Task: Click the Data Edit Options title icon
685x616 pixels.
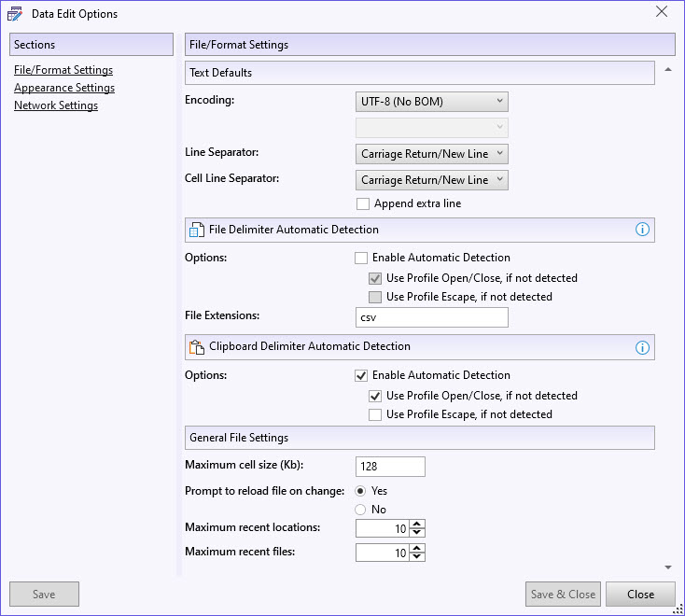Action: 15,14
